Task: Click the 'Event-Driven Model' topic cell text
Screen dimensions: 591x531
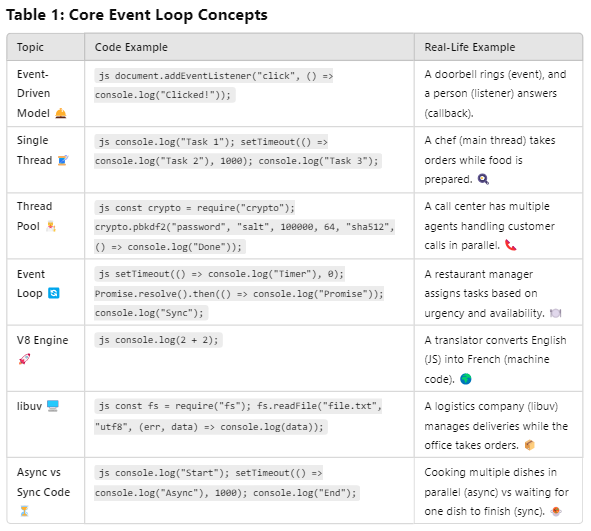Action: [x=34, y=93]
